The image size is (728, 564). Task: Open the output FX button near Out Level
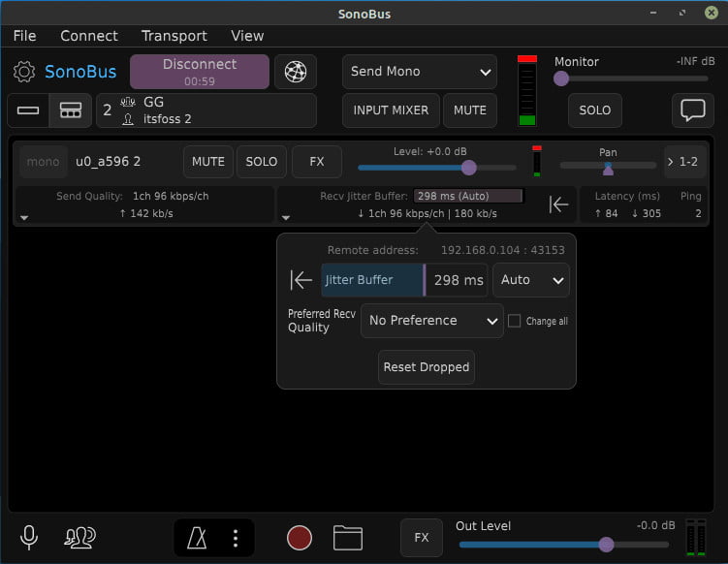422,538
